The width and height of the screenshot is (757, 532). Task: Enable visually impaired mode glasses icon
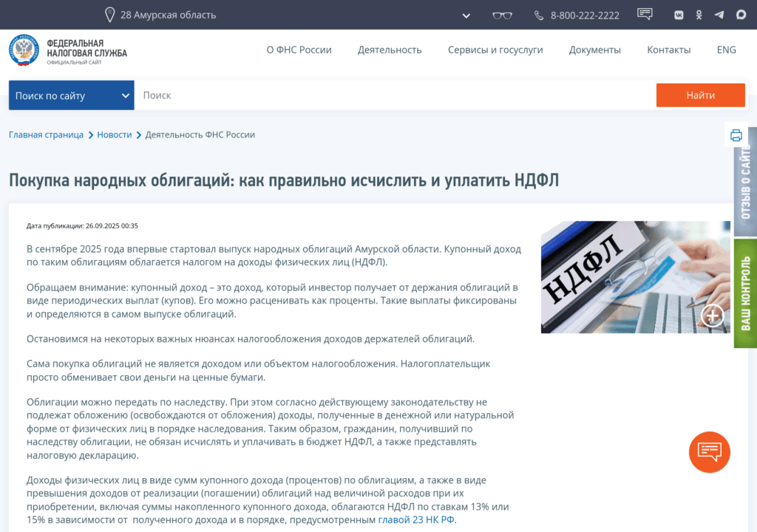[x=502, y=16]
